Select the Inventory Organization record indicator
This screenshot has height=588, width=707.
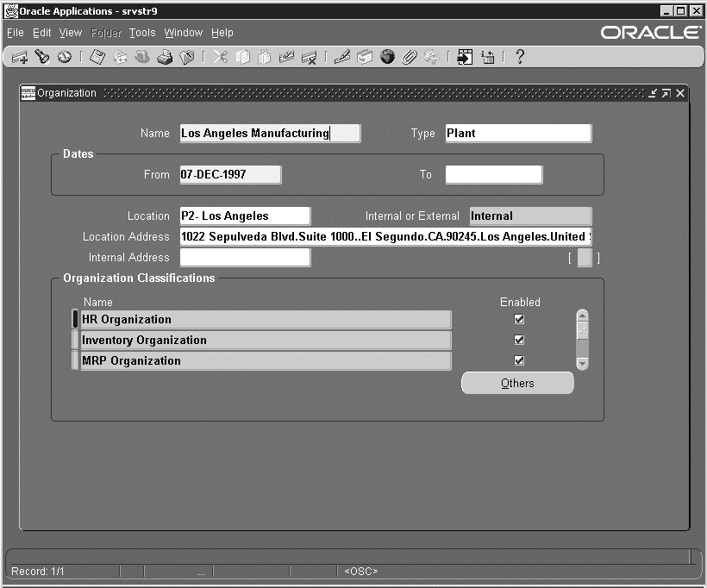(75, 340)
